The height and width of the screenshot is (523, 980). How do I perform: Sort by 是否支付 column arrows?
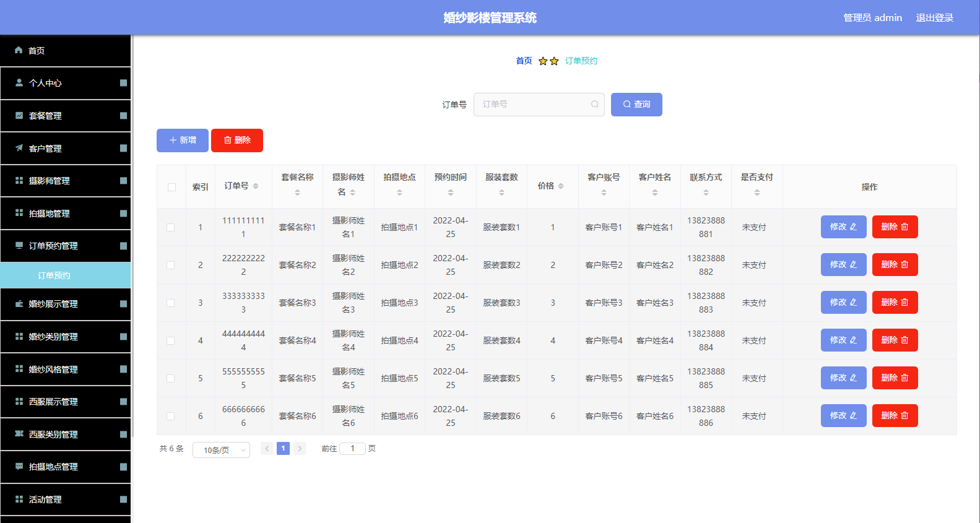(x=757, y=192)
